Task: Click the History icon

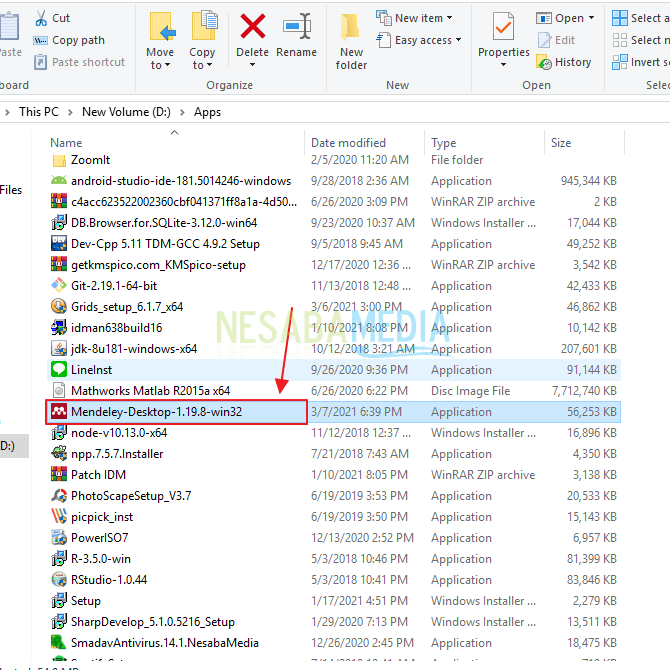Action: [x=544, y=62]
